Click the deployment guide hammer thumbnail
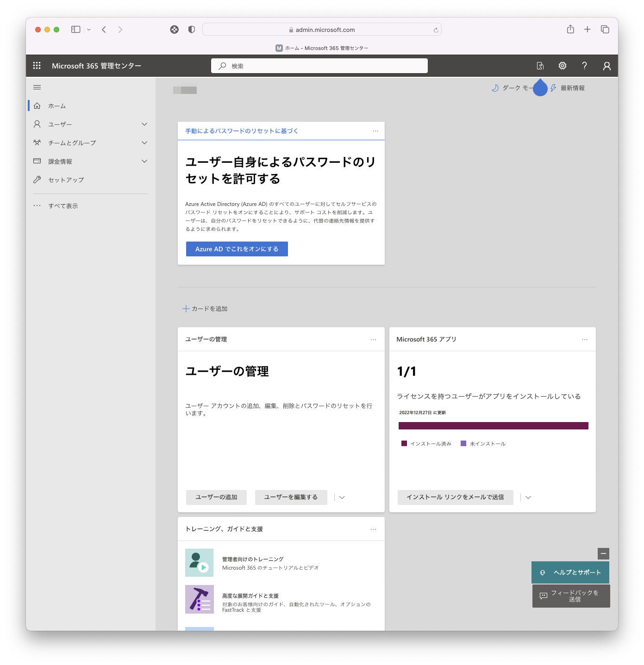The width and height of the screenshot is (644, 665). click(200, 599)
